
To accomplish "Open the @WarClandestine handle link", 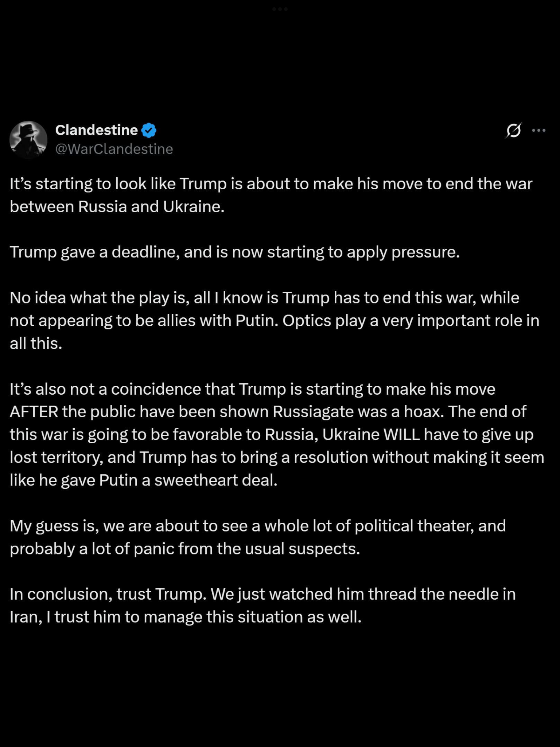I will coord(114,149).
